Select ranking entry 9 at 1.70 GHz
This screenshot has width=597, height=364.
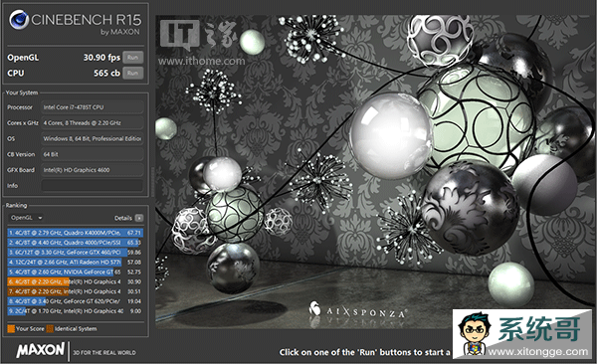coord(75,311)
